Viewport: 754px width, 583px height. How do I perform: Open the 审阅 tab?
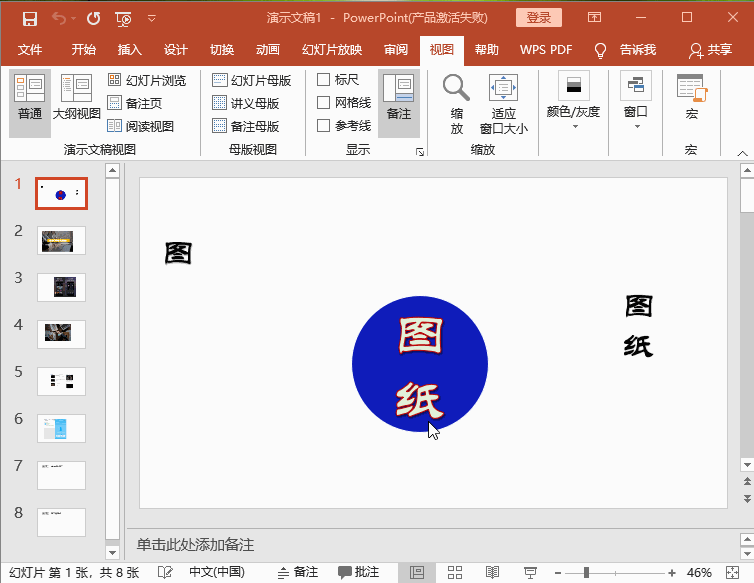click(x=396, y=50)
